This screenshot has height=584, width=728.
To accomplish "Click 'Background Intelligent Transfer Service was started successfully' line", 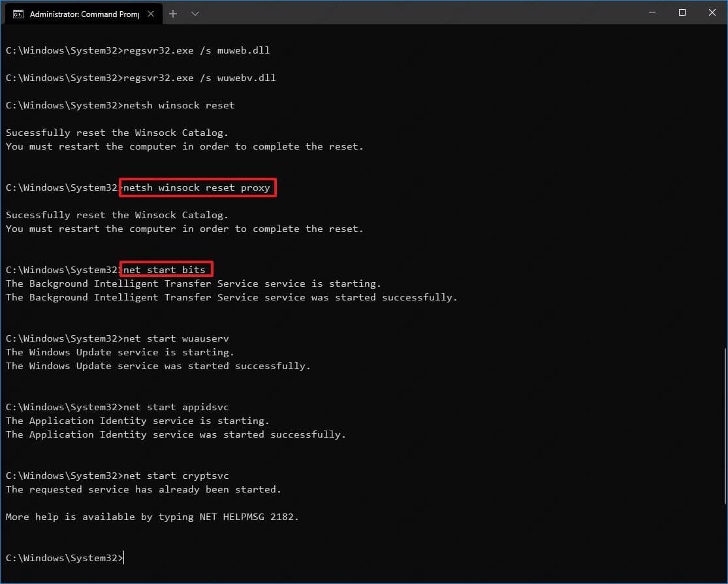I will tap(232, 297).
